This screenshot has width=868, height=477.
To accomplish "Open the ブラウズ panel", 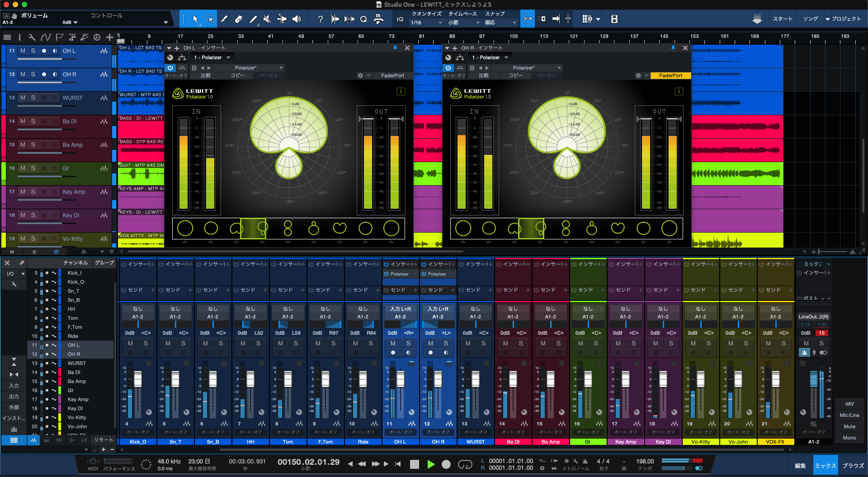I will (853, 466).
